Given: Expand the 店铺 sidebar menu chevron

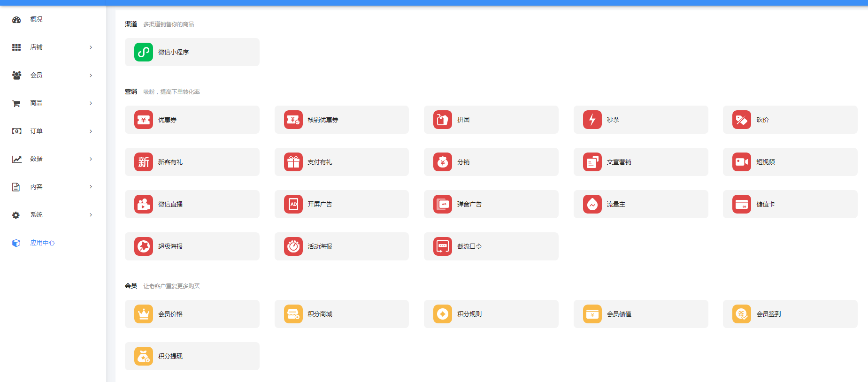Looking at the screenshot, I should point(91,47).
